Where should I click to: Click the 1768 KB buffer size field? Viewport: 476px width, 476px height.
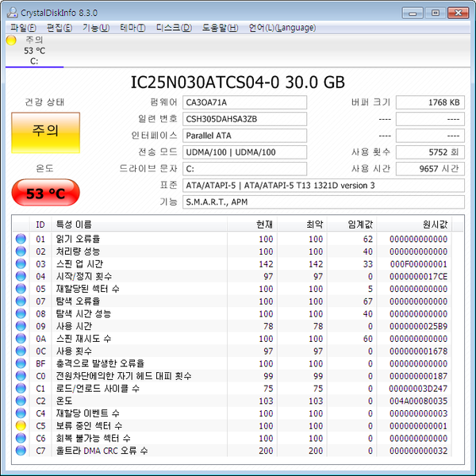click(x=430, y=102)
